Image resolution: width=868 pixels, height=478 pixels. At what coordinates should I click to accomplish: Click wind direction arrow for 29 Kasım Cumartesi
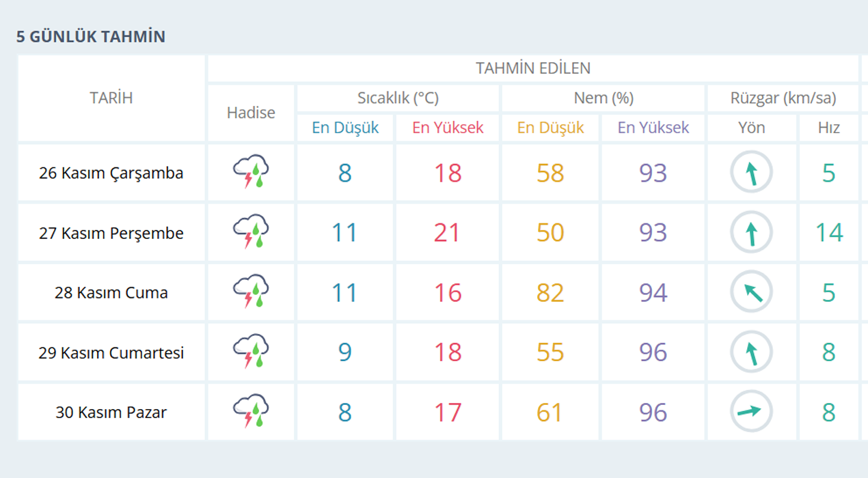coord(751,352)
